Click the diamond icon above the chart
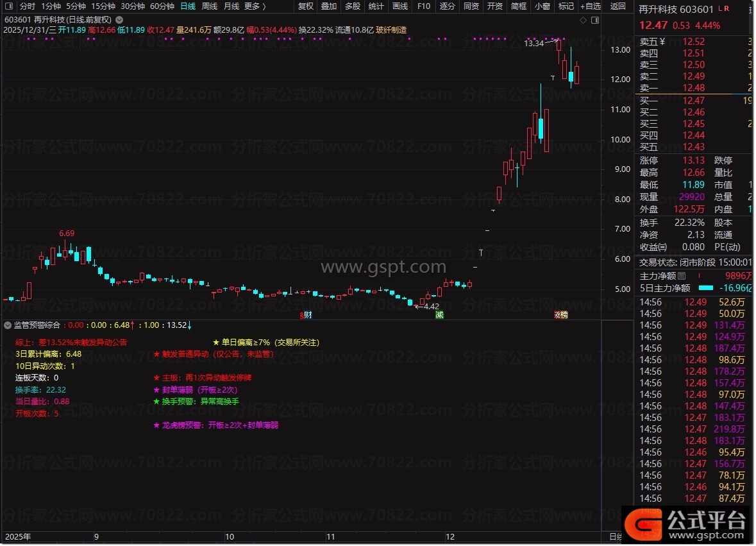The image size is (756, 546). (x=583, y=20)
